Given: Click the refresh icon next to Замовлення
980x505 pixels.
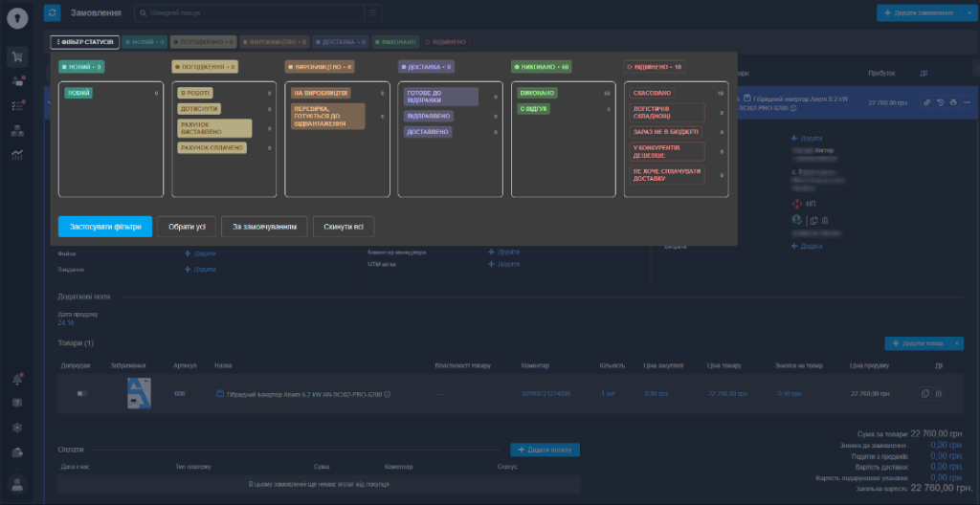Looking at the screenshot, I should tap(52, 12).
